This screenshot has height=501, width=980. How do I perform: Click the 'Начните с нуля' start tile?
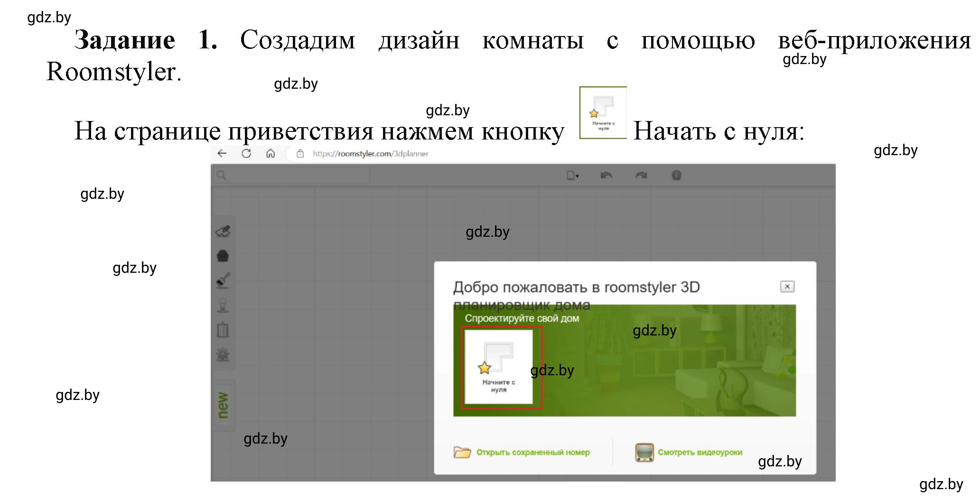499,367
